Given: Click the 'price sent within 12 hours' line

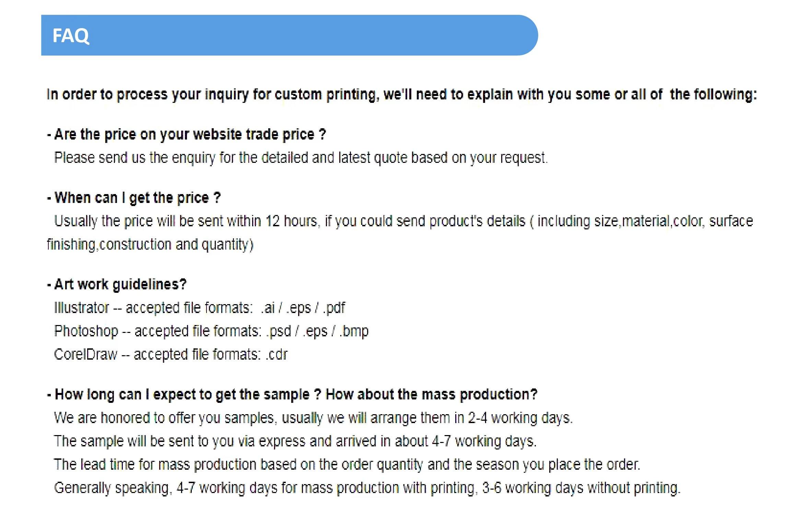Looking at the screenshot, I should click(x=403, y=221).
